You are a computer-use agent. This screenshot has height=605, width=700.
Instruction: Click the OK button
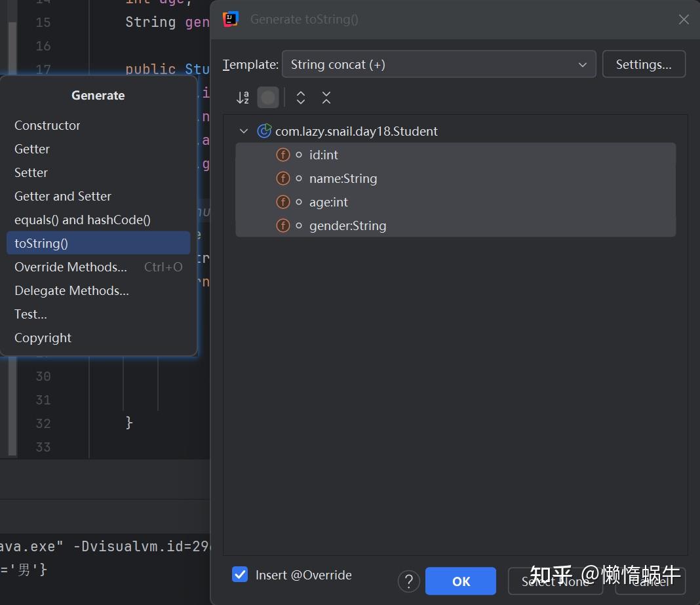tap(460, 581)
